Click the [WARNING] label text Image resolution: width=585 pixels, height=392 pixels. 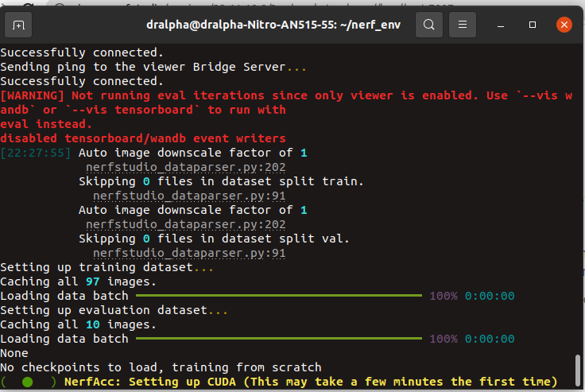click(33, 95)
